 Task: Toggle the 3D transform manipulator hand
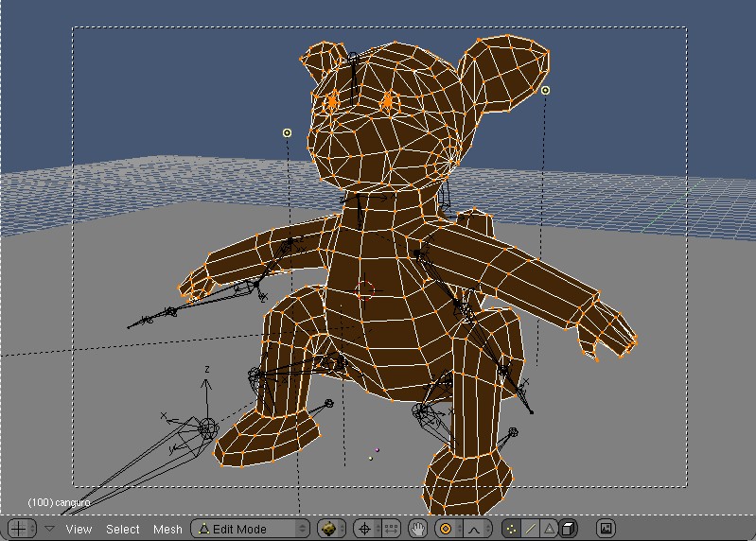point(417,529)
